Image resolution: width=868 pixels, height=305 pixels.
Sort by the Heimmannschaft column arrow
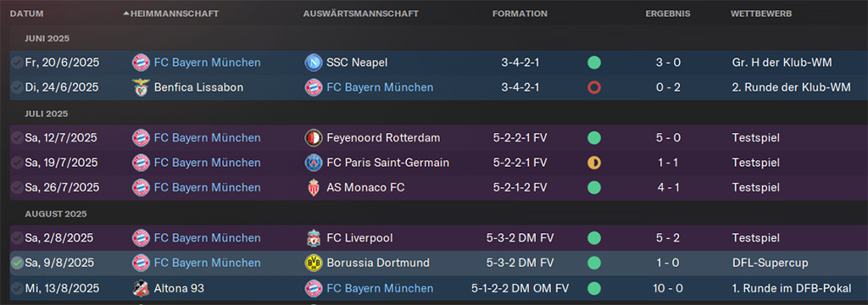click(x=126, y=14)
